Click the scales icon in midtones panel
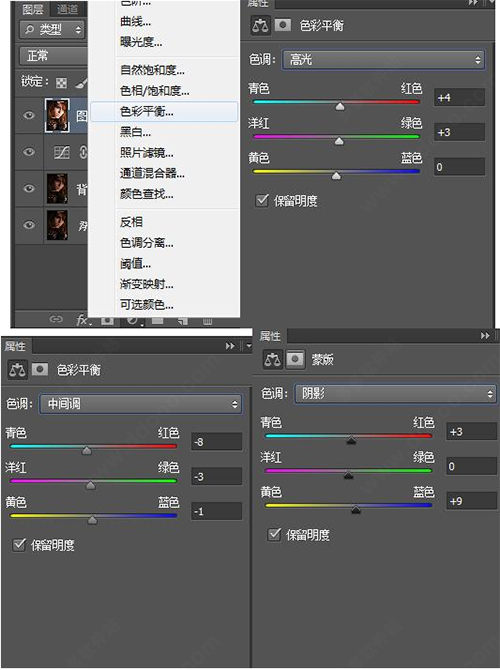Image resolution: width=500 pixels, height=670 pixels. click(x=17, y=370)
